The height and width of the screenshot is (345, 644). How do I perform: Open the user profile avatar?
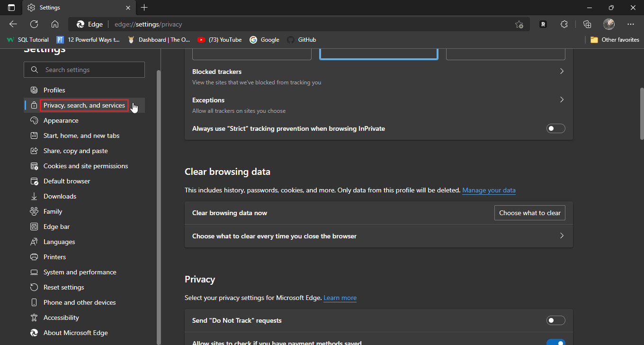tap(609, 24)
